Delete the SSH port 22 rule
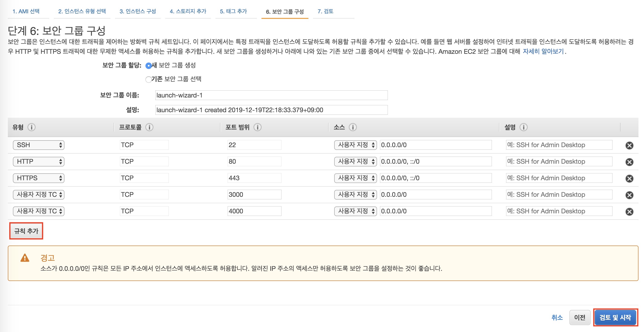 point(629,145)
